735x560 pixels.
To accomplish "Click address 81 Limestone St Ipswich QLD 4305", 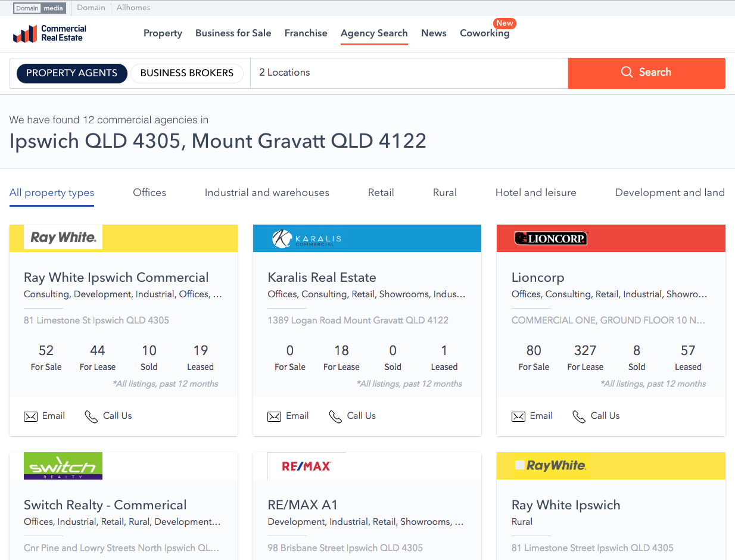I will coord(96,320).
